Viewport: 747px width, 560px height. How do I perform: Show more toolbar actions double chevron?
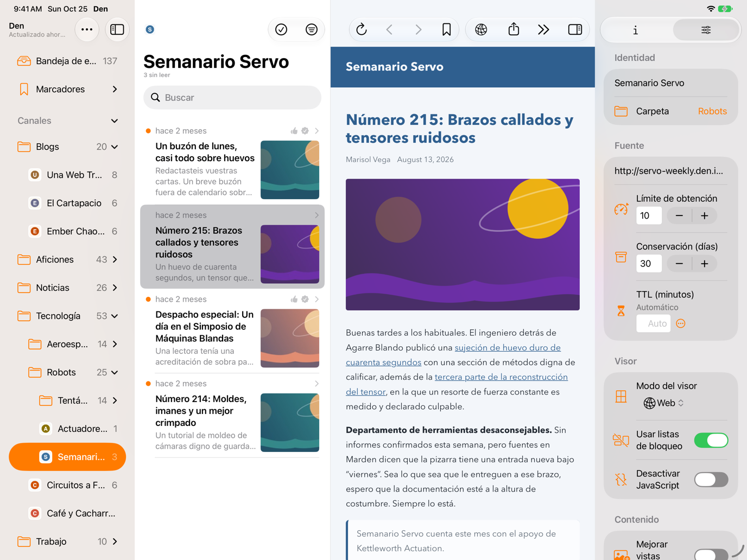[543, 30]
